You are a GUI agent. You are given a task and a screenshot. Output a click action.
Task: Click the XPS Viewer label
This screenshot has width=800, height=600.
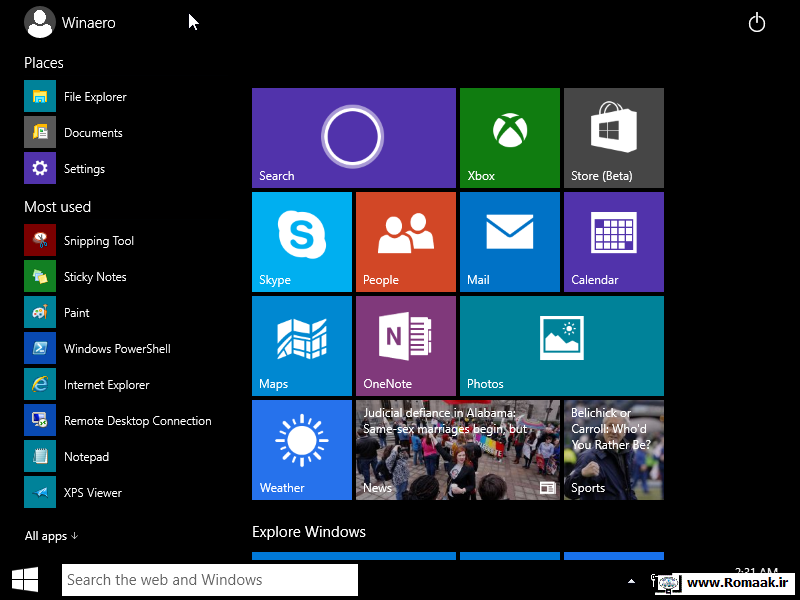tap(93, 493)
